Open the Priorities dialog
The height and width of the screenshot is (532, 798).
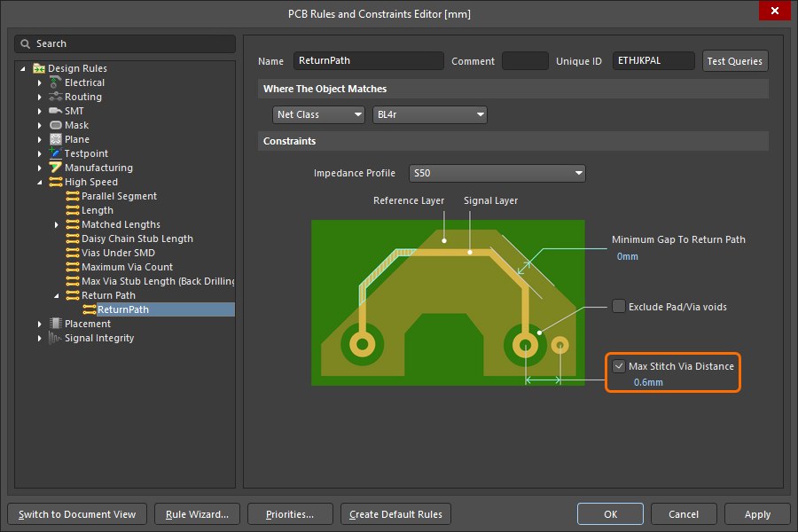290,514
